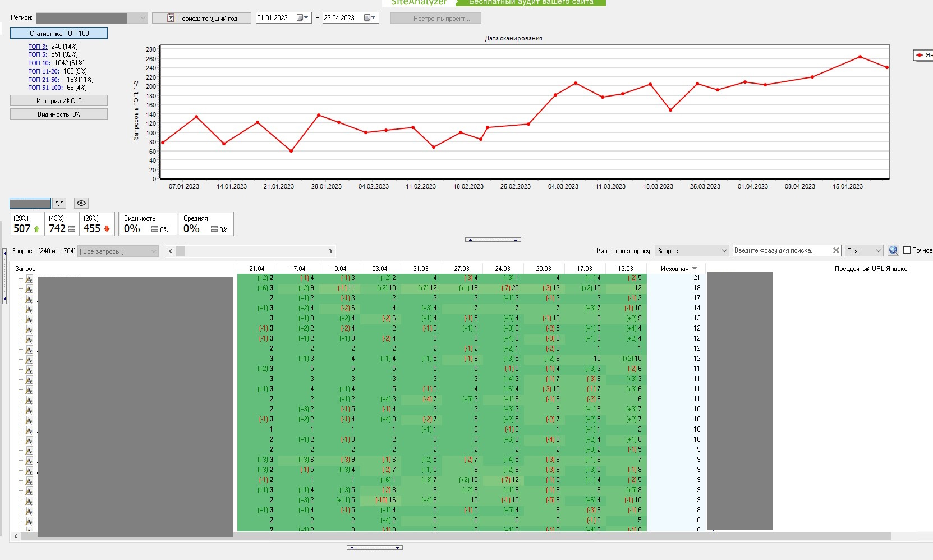The height and width of the screenshot is (560, 933).
Task: Click the 'Период: текущий год' button
Action: tap(201, 18)
